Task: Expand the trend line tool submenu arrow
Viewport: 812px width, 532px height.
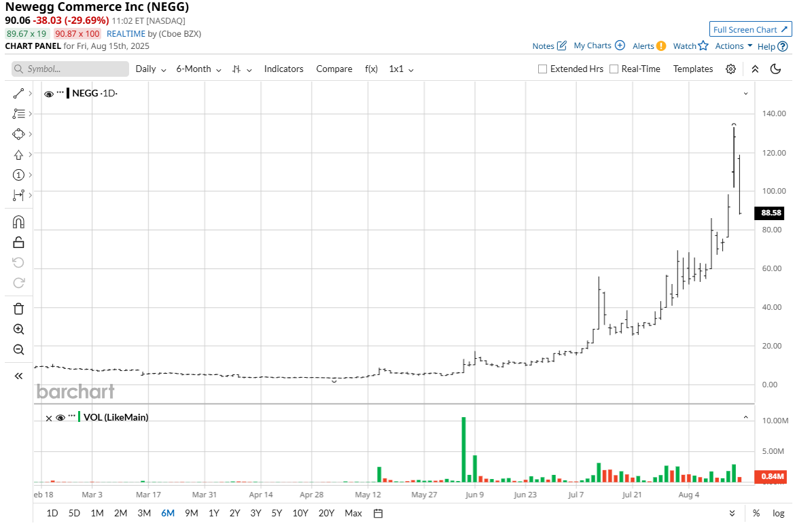Action: 31,93
